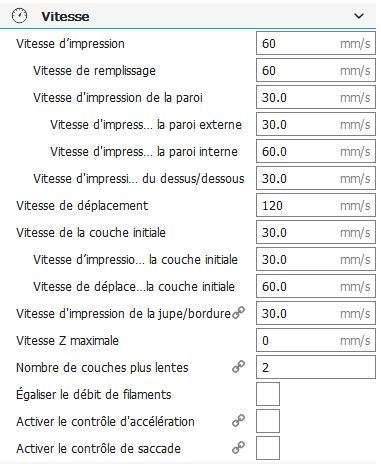Click Vitesse de la couche initiale field
This screenshot has width=381, height=464.
316,232
